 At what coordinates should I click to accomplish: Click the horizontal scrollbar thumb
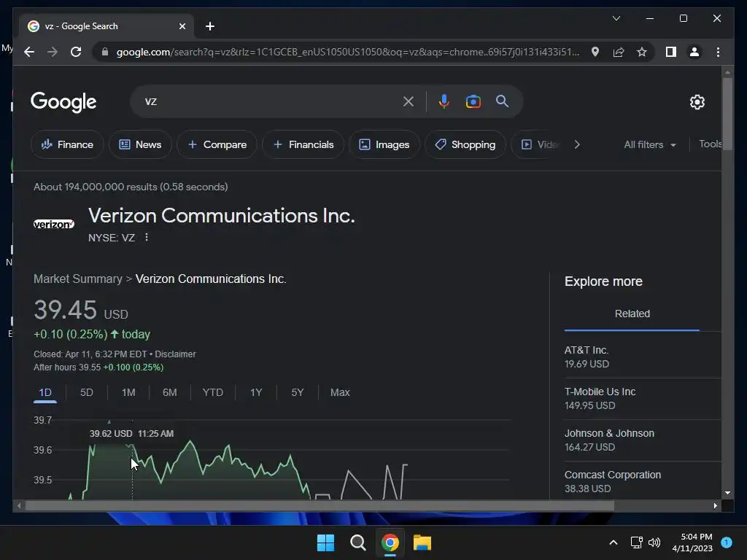coord(320,506)
